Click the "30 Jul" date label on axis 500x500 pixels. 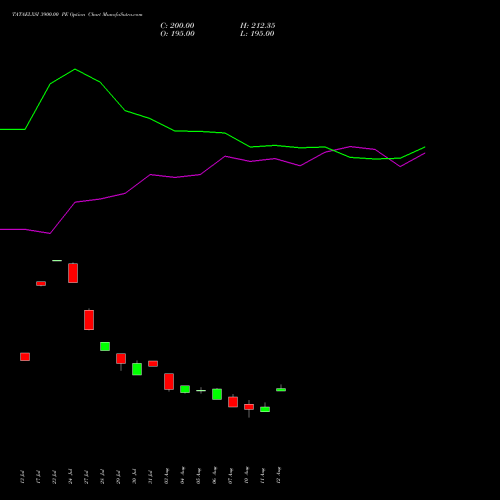click(x=134, y=477)
